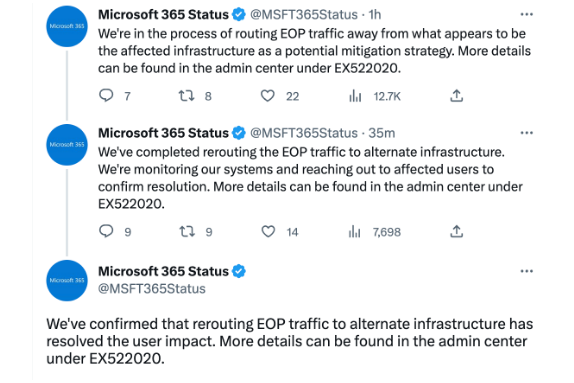
Task: Open Microsoft 365 avatar on second tweet
Action: 67,145
